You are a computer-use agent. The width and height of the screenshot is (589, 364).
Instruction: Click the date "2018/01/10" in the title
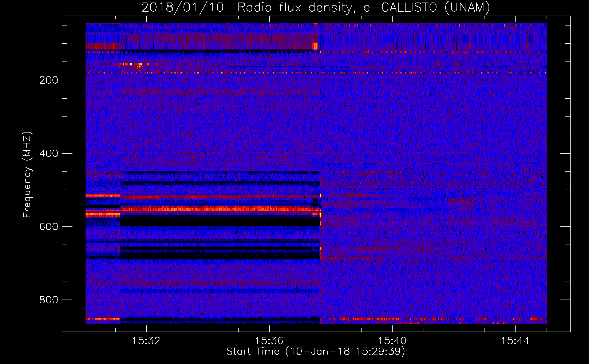182,7
